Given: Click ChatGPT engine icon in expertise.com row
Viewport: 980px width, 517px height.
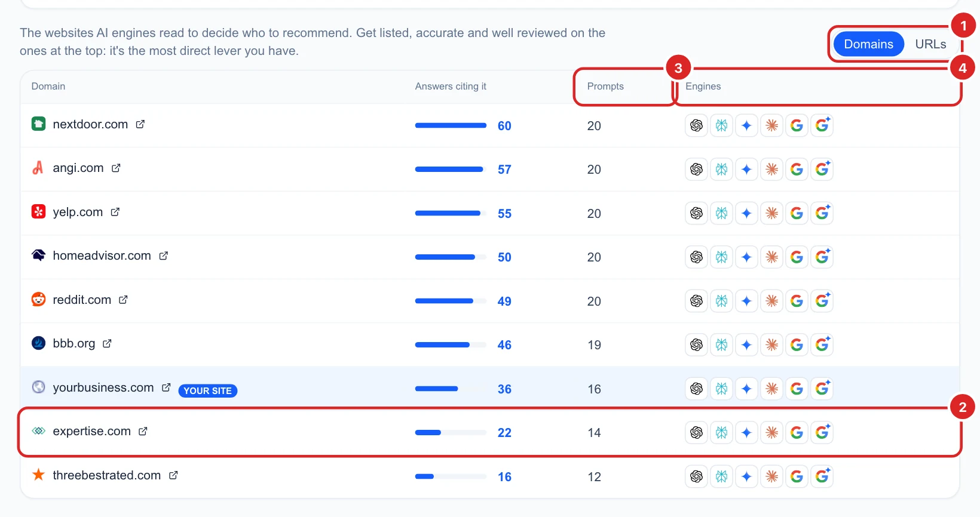Looking at the screenshot, I should pos(696,433).
